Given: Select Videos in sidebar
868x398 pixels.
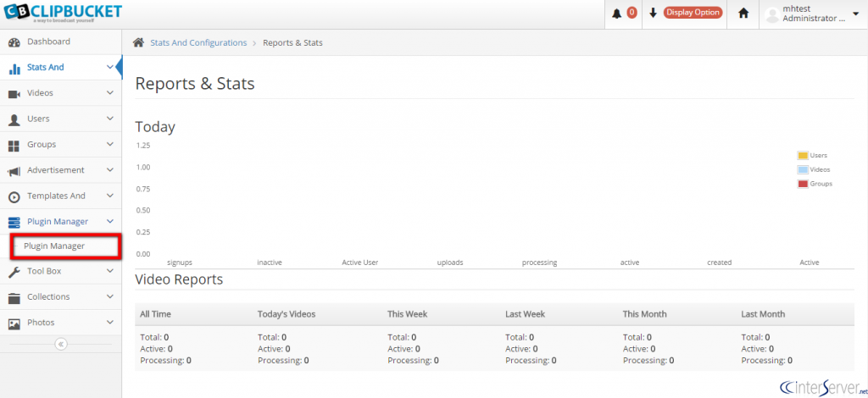Looking at the screenshot, I should click(61, 93).
